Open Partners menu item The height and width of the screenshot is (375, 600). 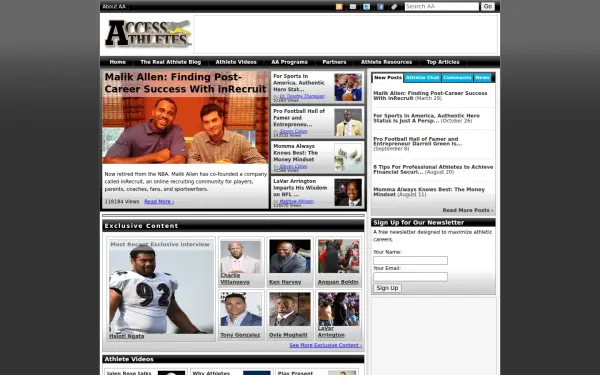click(x=334, y=62)
